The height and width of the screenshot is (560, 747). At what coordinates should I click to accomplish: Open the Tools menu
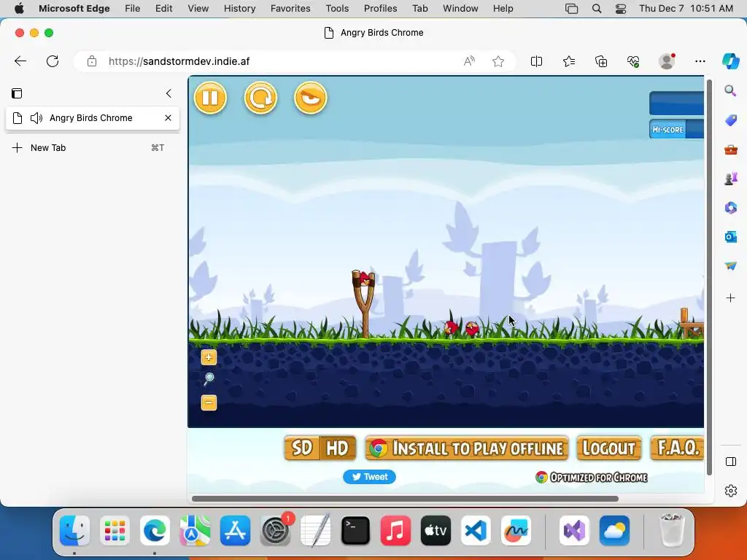[x=337, y=9]
